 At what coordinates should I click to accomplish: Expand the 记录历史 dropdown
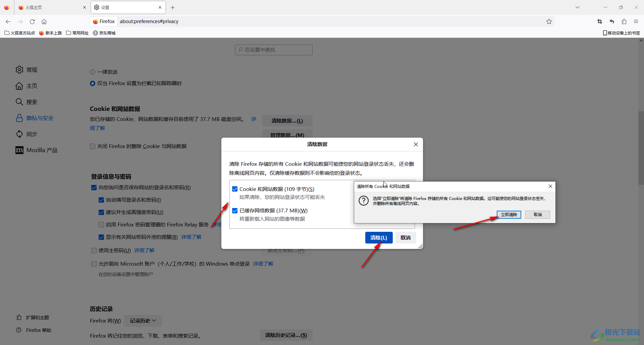[143, 321]
